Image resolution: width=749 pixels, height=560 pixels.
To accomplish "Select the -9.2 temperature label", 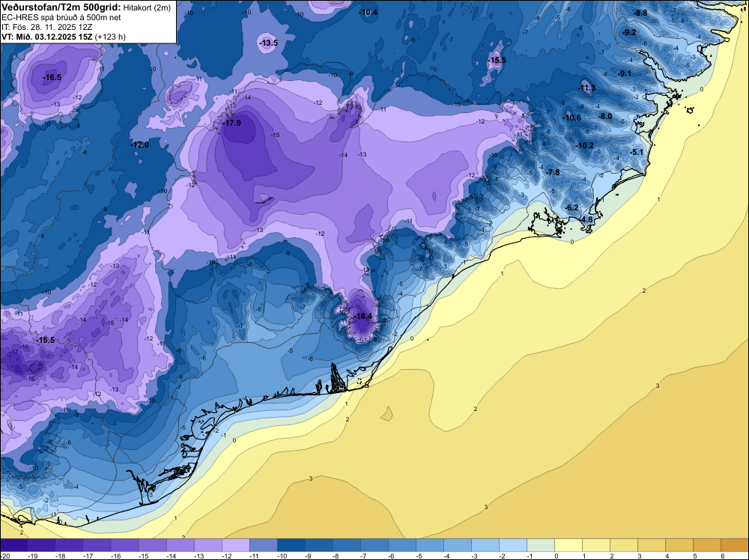I will (x=630, y=32).
